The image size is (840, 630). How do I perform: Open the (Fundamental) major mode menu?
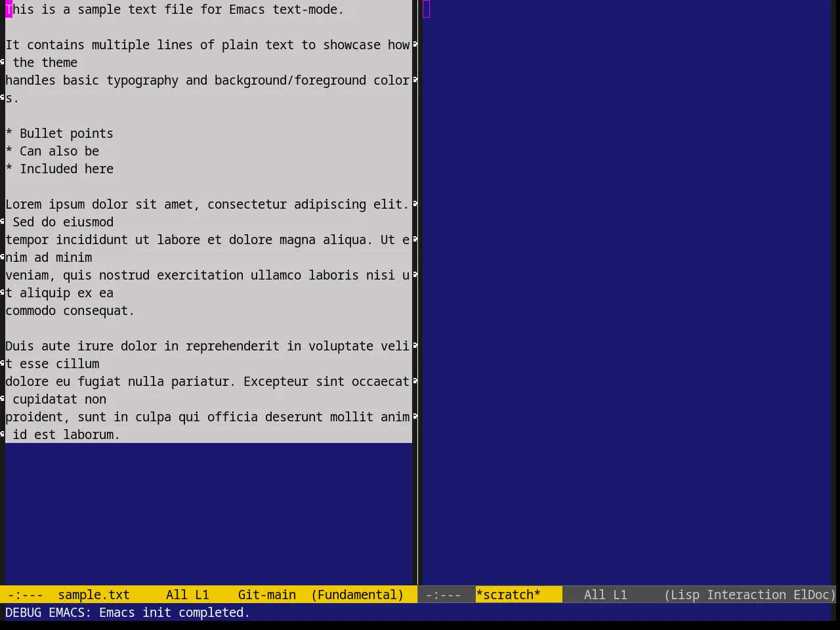(357, 595)
